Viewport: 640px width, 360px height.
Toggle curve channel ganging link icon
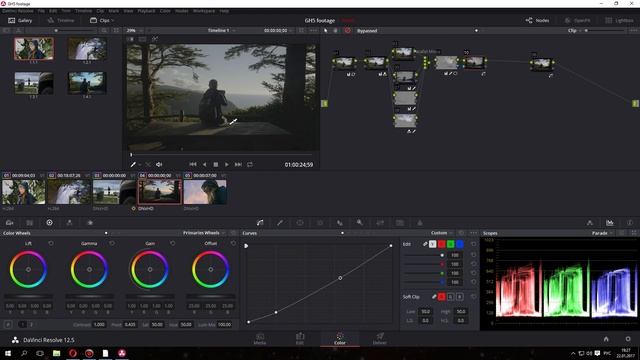pos(425,244)
